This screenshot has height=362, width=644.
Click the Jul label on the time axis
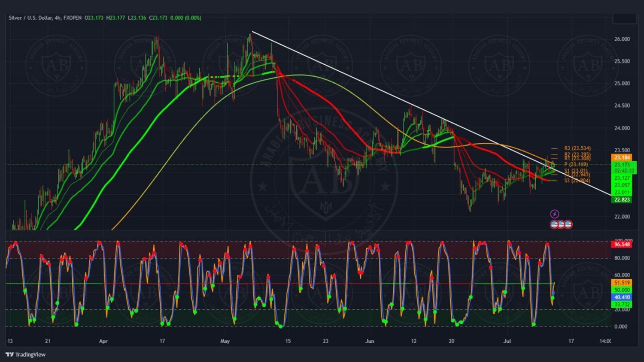pos(507,341)
